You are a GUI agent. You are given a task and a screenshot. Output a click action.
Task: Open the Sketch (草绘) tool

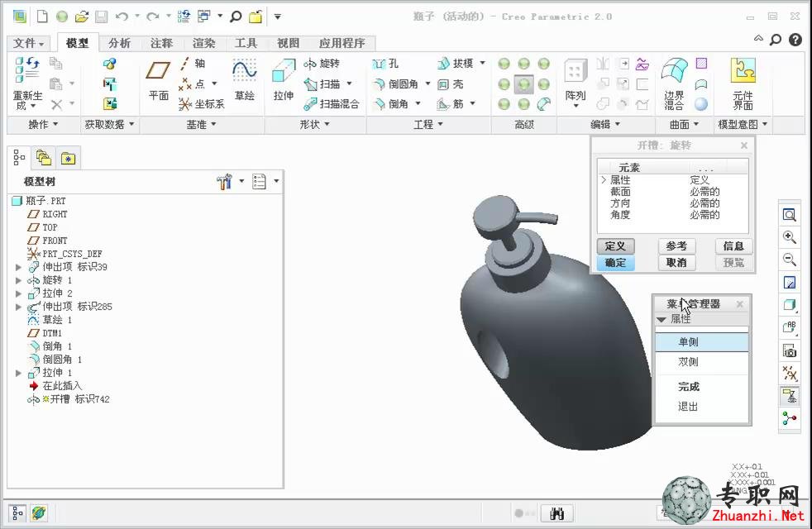pyautogui.click(x=245, y=79)
